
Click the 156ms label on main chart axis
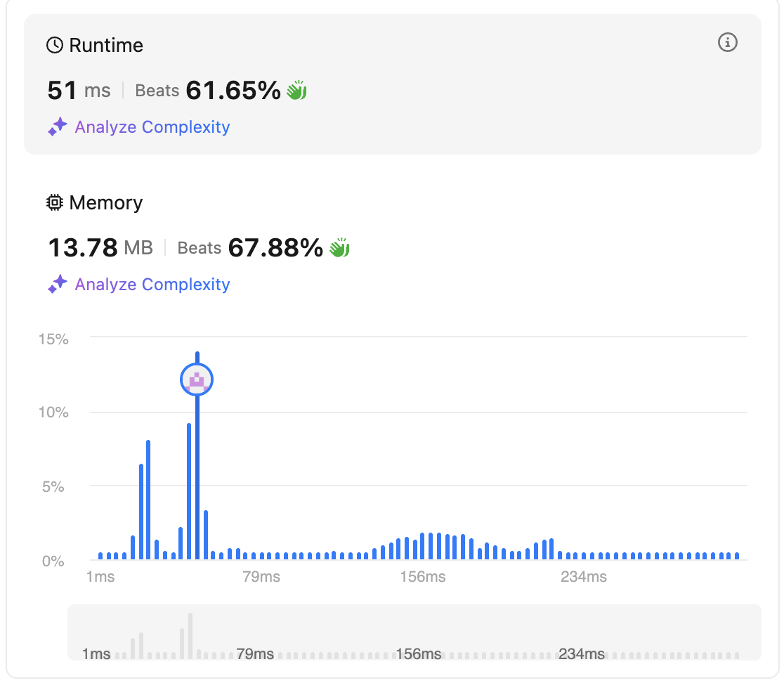click(422, 577)
